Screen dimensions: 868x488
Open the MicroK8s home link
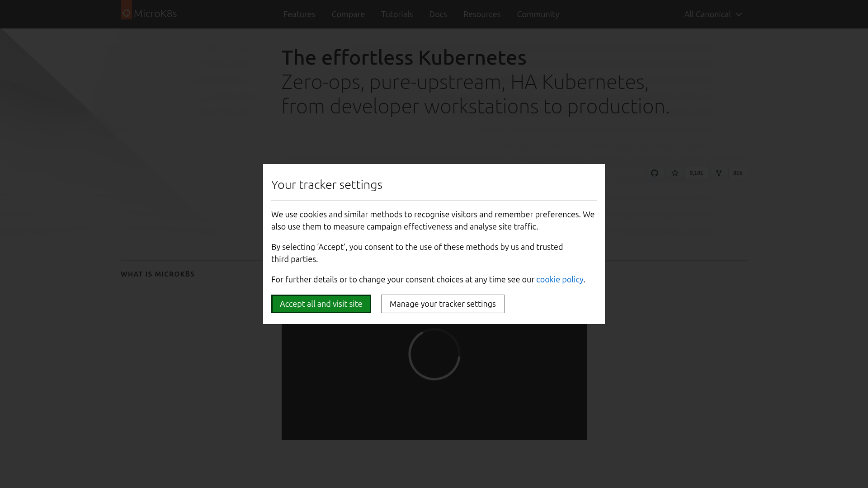point(155,14)
